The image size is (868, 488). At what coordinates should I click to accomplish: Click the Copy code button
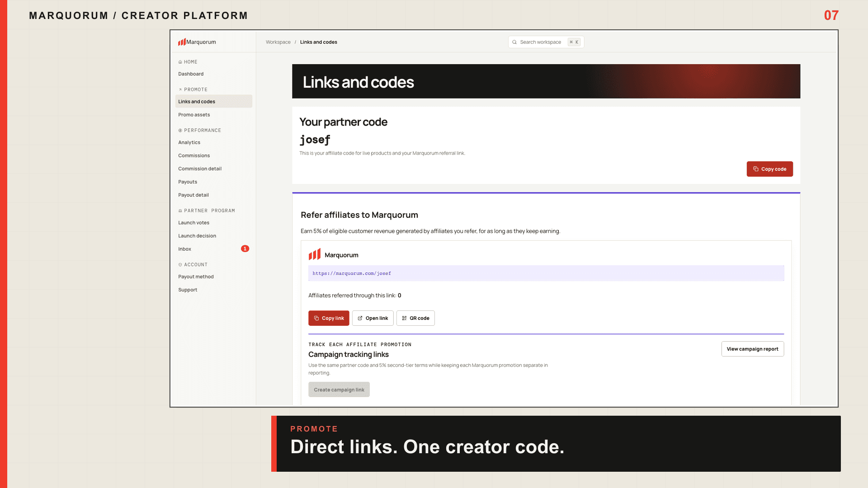click(x=769, y=169)
